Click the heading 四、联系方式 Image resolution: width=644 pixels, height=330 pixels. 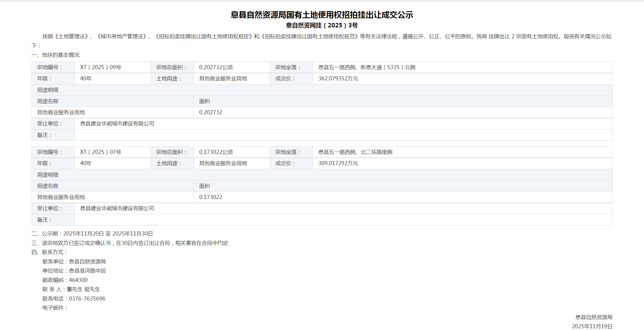49,252
